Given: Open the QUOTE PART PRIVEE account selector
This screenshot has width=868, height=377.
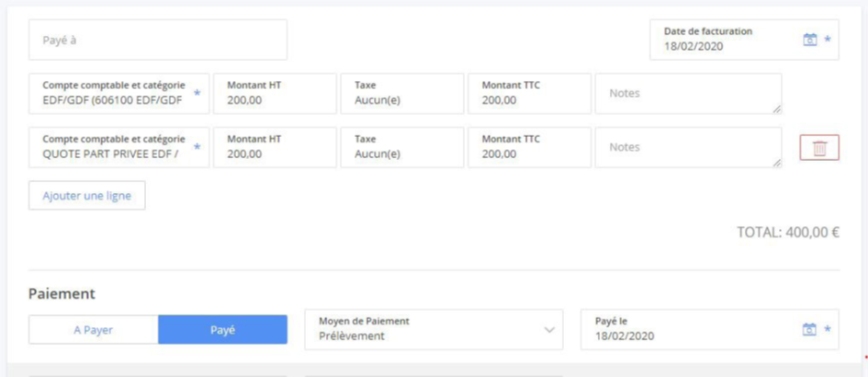Looking at the screenshot, I should coord(119,147).
